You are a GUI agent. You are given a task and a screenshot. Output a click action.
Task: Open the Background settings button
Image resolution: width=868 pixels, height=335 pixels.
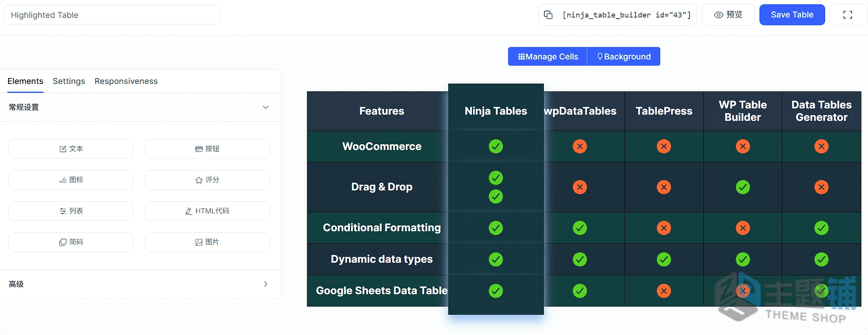coord(624,56)
